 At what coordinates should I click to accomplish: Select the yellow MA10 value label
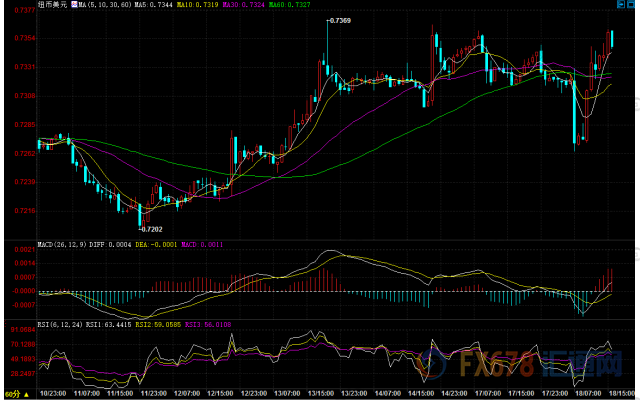coord(200,6)
